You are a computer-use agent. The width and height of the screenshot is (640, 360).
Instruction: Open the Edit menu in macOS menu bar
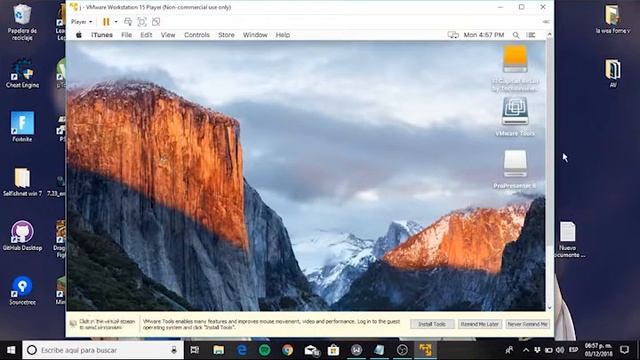pyautogui.click(x=146, y=35)
